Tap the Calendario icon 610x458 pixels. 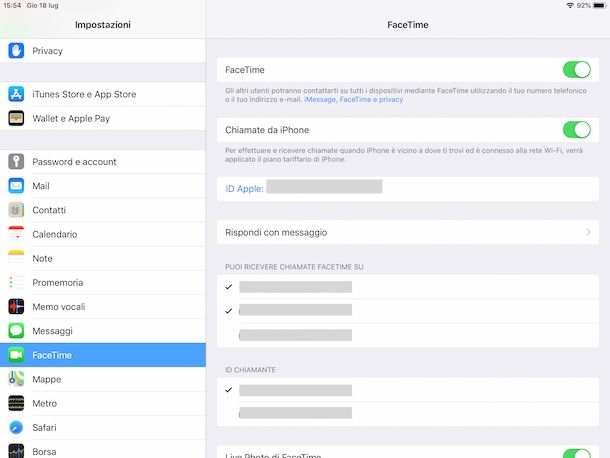(x=16, y=234)
